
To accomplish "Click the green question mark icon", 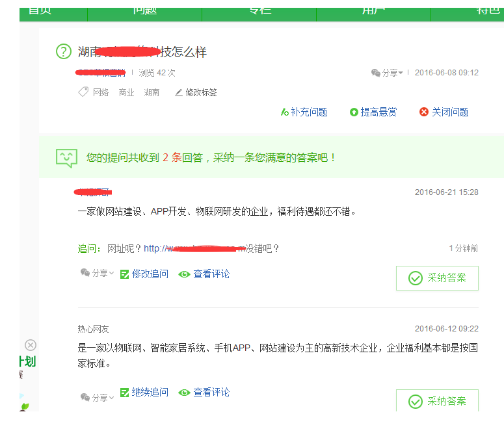I will (x=64, y=51).
